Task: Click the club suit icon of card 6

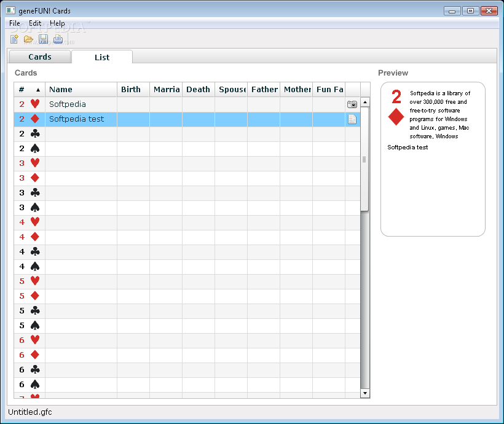Action: [35, 370]
